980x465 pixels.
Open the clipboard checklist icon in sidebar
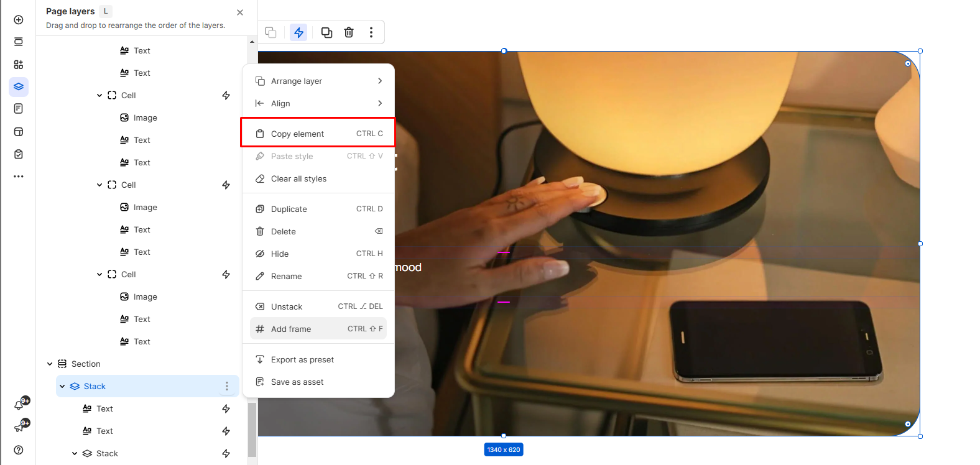[x=19, y=154]
